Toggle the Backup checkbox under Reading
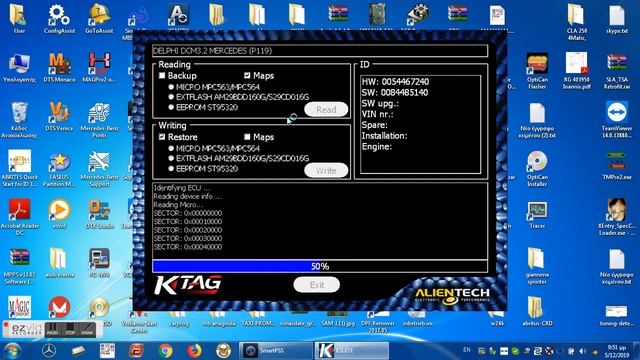The width and height of the screenshot is (640, 360). (x=162, y=76)
